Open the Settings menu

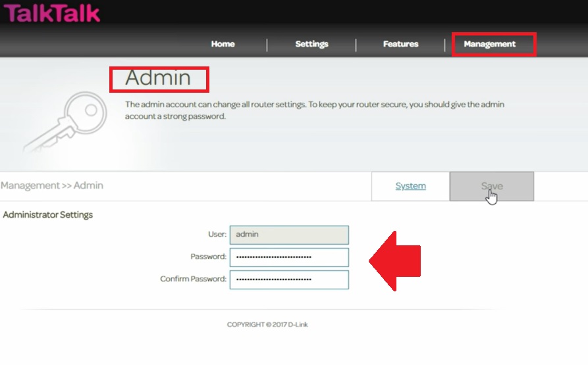pyautogui.click(x=311, y=44)
